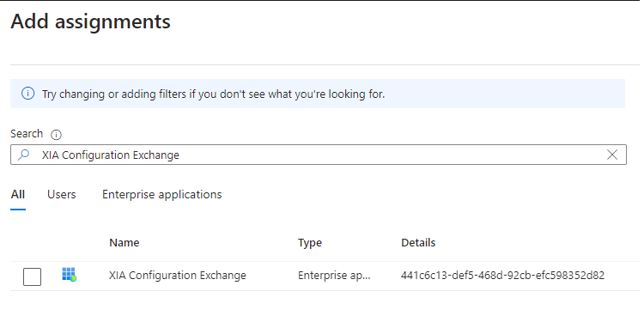Click the XIA Configuration Exchange app icon
Screen dimensions: 644x322
70,275
